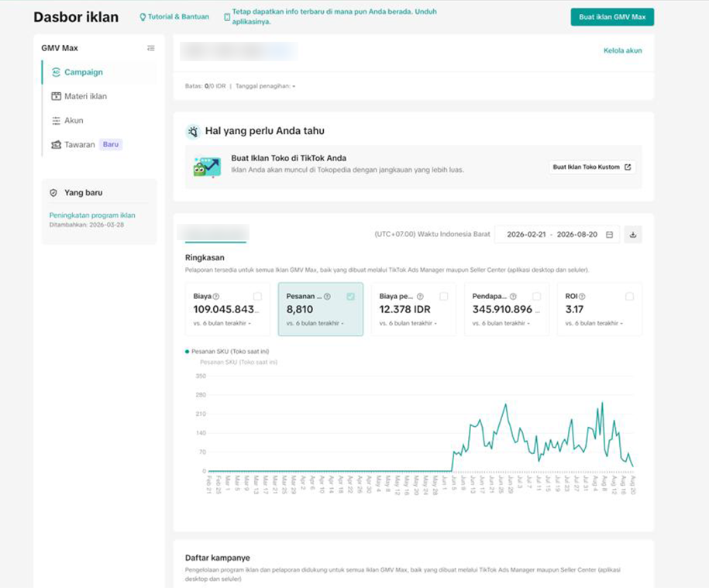Click Buat Iklan Toko Kustom button

tap(592, 167)
